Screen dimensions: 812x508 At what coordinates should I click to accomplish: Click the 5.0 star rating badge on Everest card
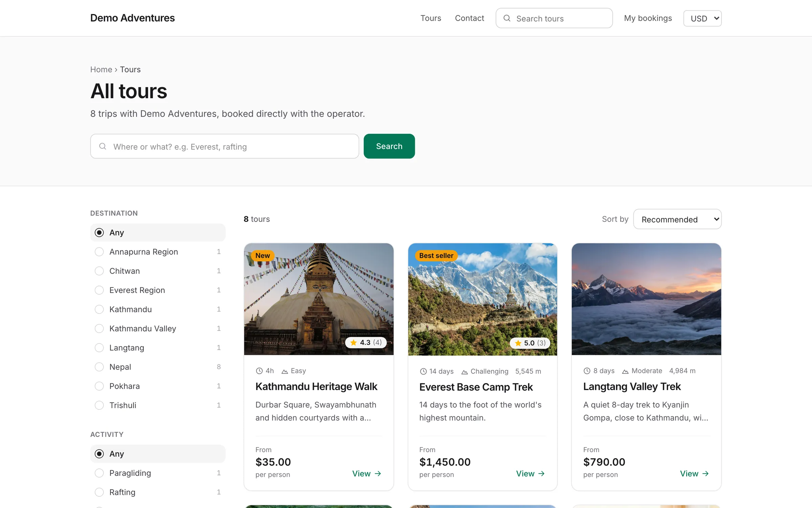click(530, 343)
